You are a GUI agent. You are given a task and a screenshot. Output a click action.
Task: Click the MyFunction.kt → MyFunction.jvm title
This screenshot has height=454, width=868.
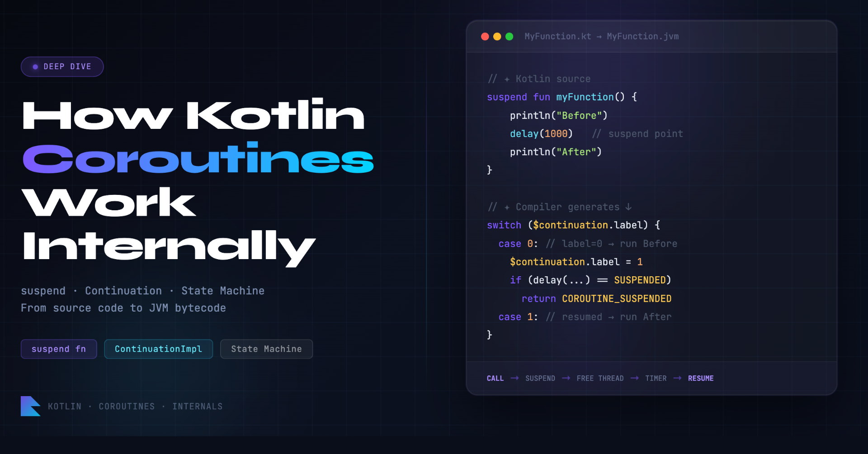pyautogui.click(x=601, y=37)
